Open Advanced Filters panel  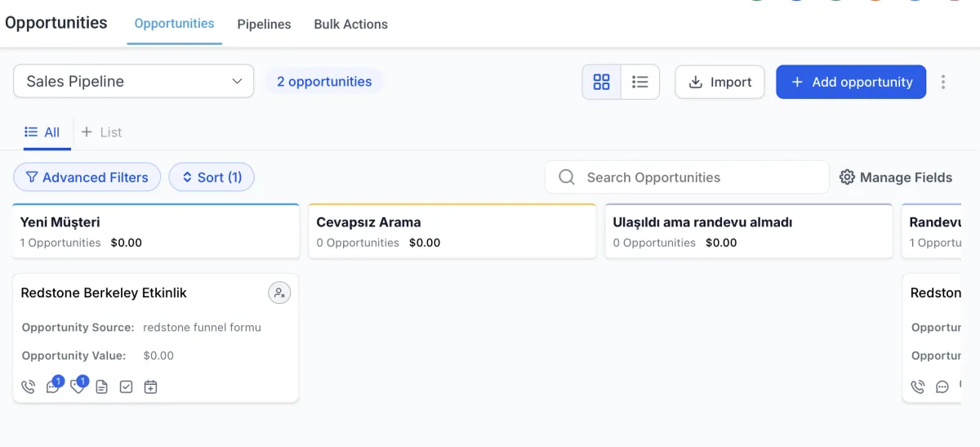click(x=87, y=177)
